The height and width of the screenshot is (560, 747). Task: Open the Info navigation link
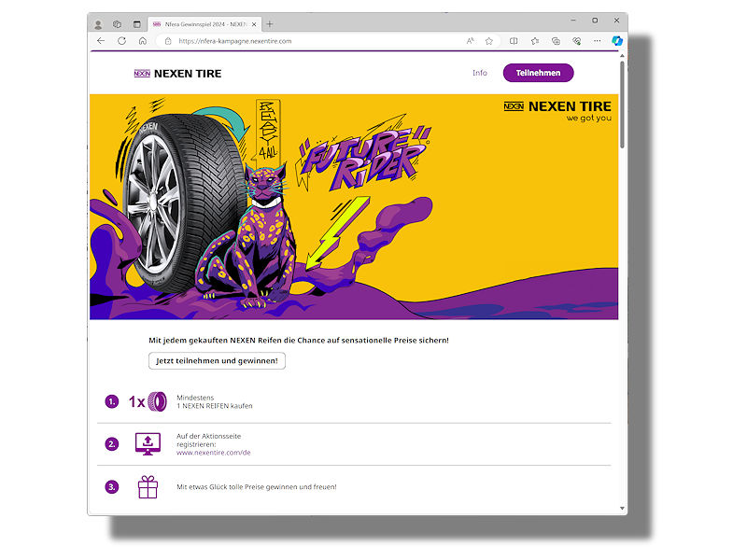480,73
